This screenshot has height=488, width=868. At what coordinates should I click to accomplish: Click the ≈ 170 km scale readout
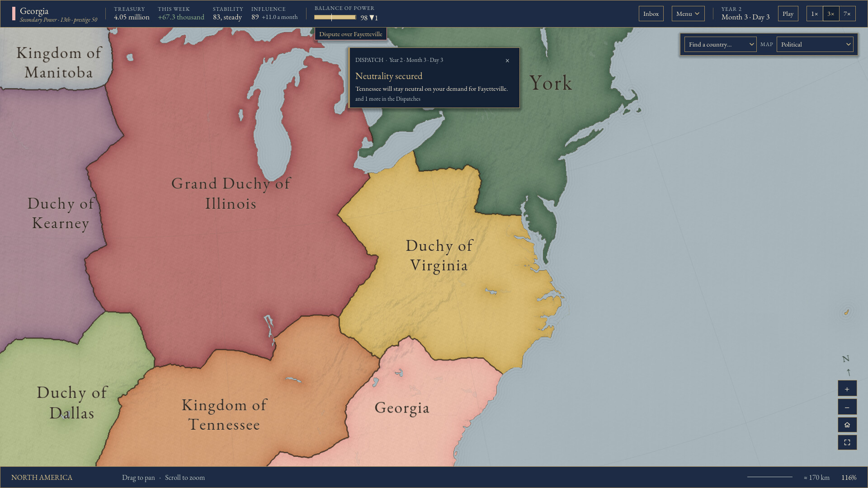(x=816, y=478)
